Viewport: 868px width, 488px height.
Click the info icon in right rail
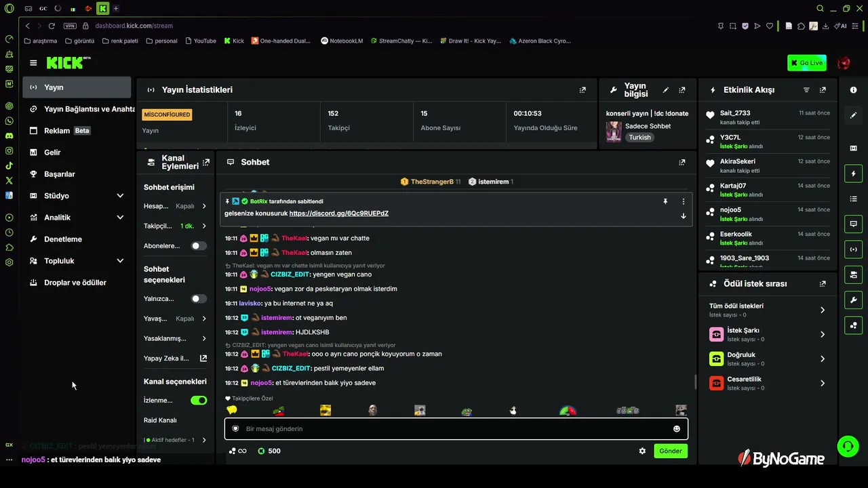(853, 90)
